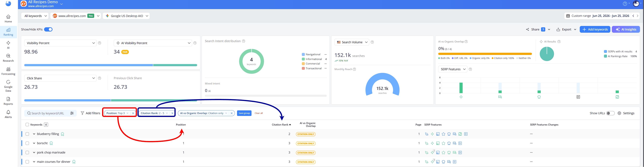Click the Add keywords button
Viewport: 644px width, 167px height.
click(x=595, y=29)
